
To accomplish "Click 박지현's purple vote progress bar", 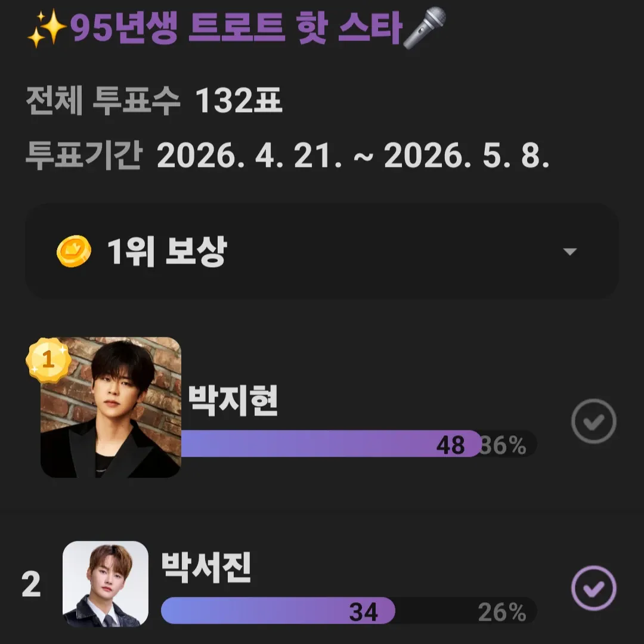I will point(330,444).
